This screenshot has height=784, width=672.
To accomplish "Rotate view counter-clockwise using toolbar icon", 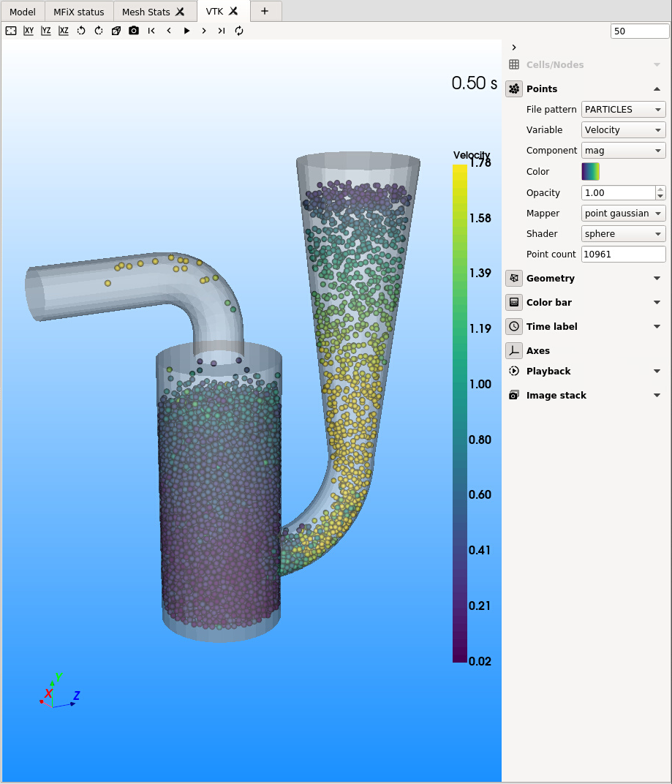I will [81, 31].
